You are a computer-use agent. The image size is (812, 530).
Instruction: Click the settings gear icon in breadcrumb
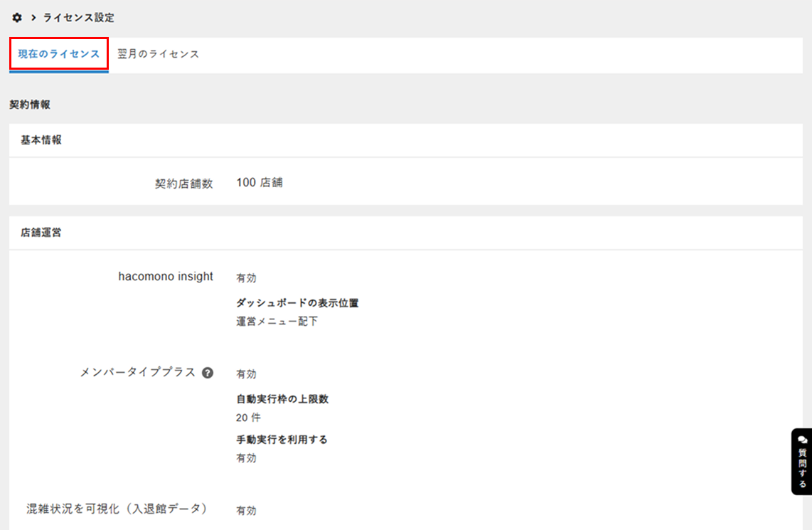click(17, 17)
